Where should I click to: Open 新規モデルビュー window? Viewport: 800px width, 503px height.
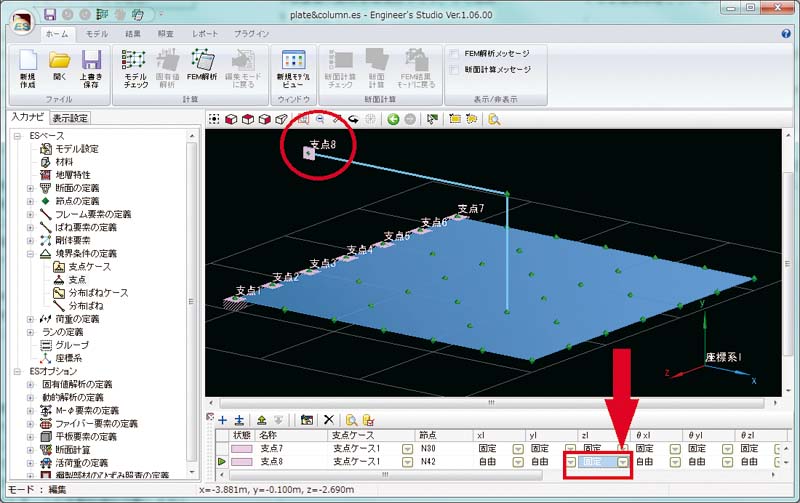tap(293, 69)
